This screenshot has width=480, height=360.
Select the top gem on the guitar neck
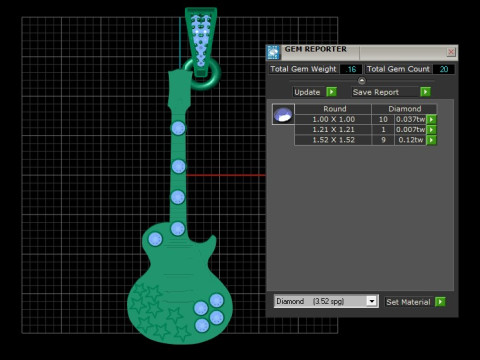(178, 128)
